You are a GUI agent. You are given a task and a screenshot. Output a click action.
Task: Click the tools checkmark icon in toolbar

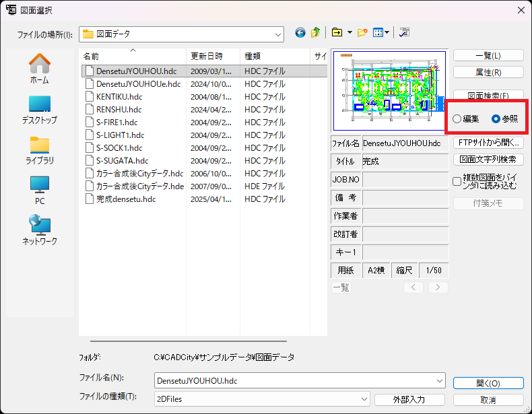tap(404, 32)
